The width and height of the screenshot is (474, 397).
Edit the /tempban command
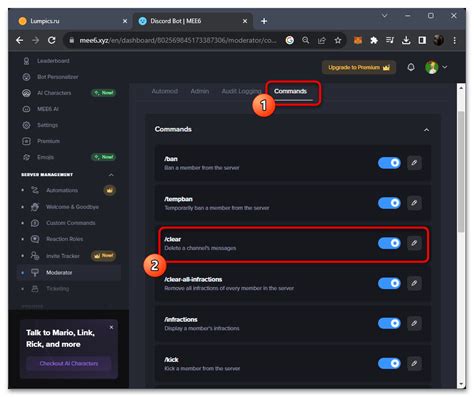(414, 203)
